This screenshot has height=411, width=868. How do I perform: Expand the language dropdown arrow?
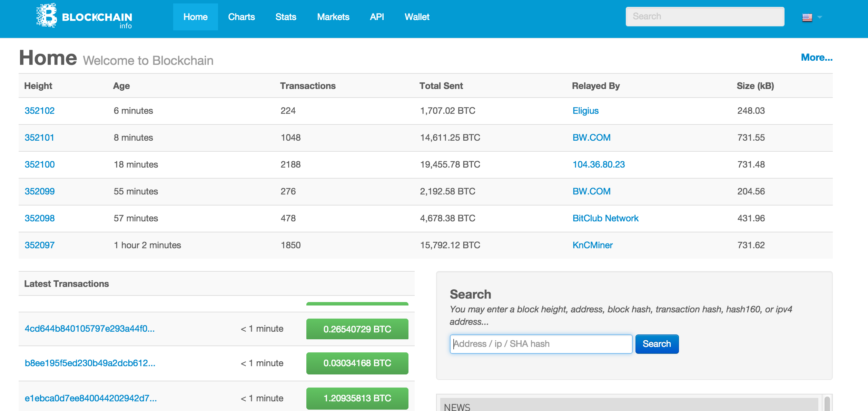point(820,17)
